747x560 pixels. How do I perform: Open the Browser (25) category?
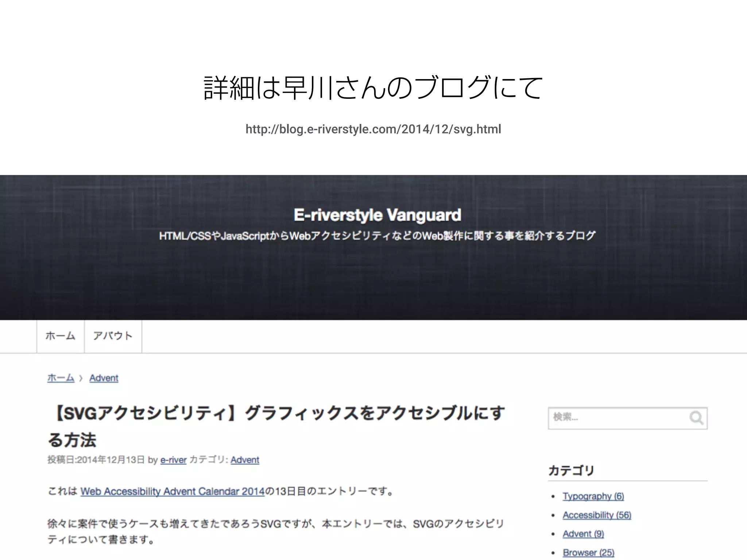coord(588,553)
